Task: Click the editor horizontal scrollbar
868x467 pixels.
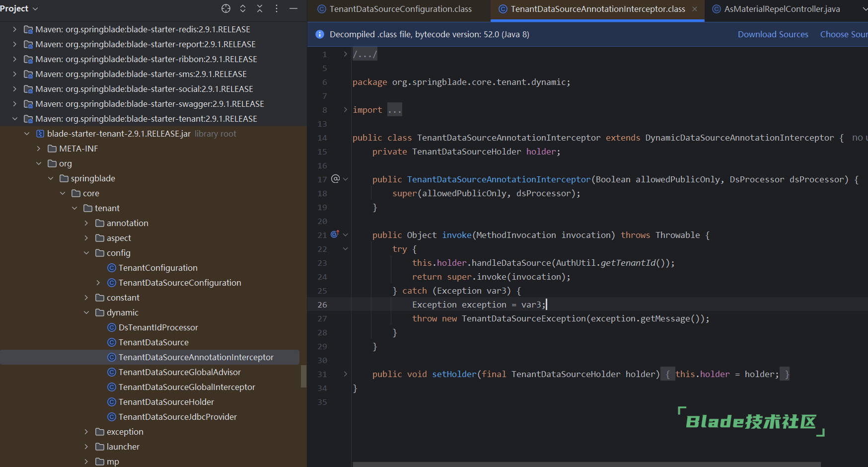Action: (586, 465)
